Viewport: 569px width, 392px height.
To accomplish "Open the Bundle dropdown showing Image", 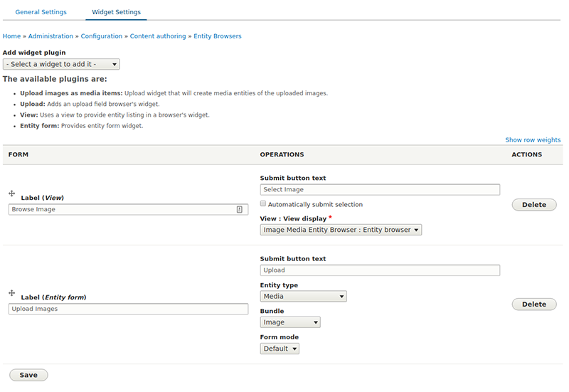I will [290, 322].
